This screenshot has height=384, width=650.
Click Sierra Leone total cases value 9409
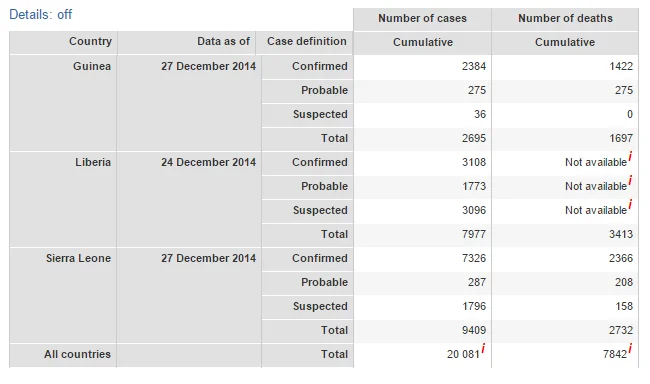pyautogui.click(x=474, y=331)
